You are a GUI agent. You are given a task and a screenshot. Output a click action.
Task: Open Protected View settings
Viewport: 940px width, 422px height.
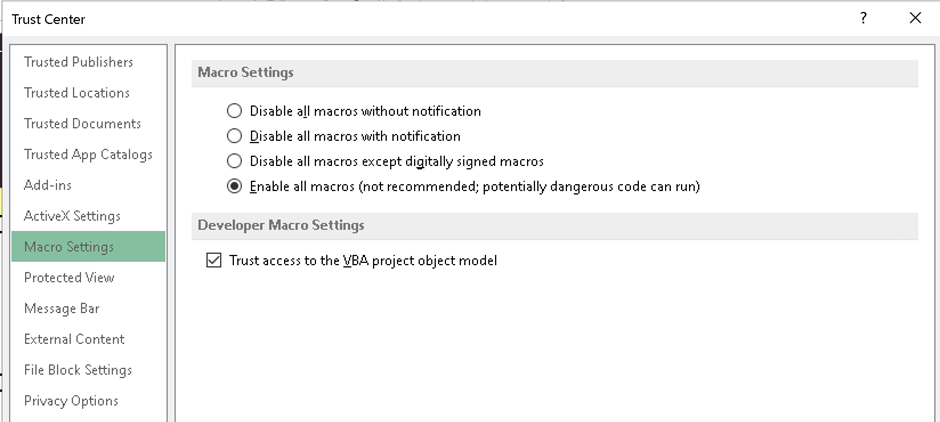[x=69, y=278]
